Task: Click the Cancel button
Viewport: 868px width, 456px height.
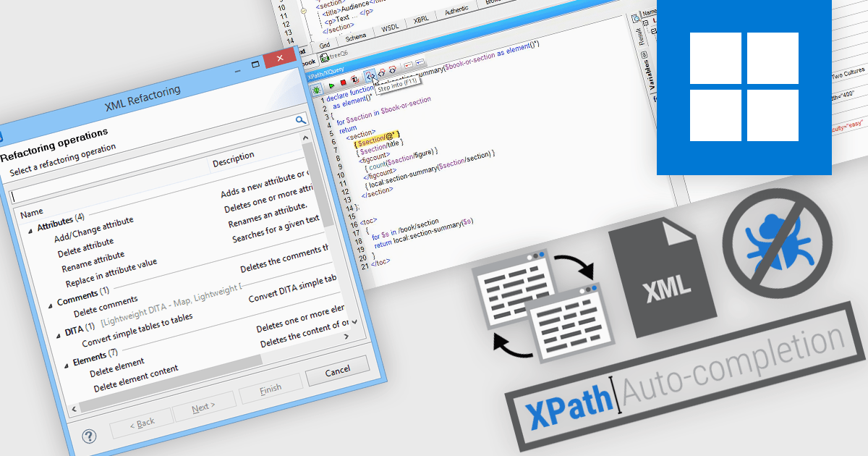Action: [x=337, y=372]
